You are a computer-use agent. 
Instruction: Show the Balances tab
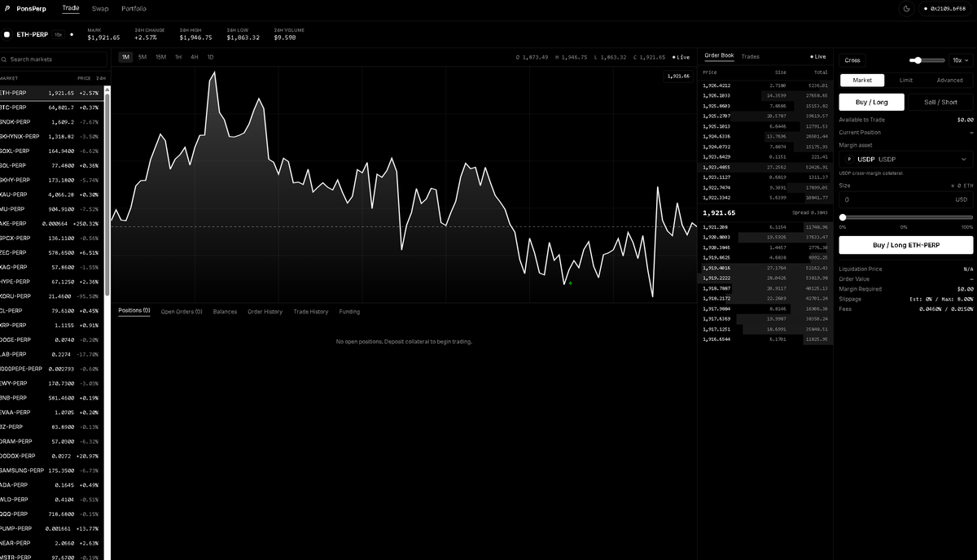pos(225,312)
